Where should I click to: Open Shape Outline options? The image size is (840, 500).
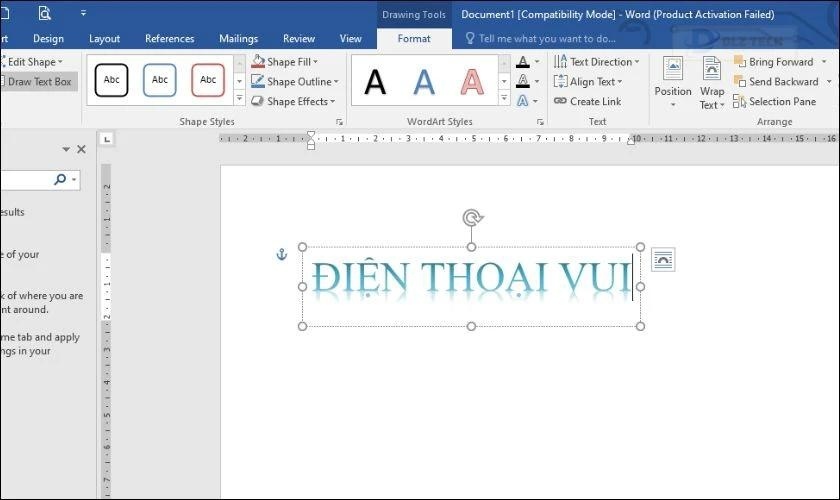pyautogui.click(x=295, y=81)
